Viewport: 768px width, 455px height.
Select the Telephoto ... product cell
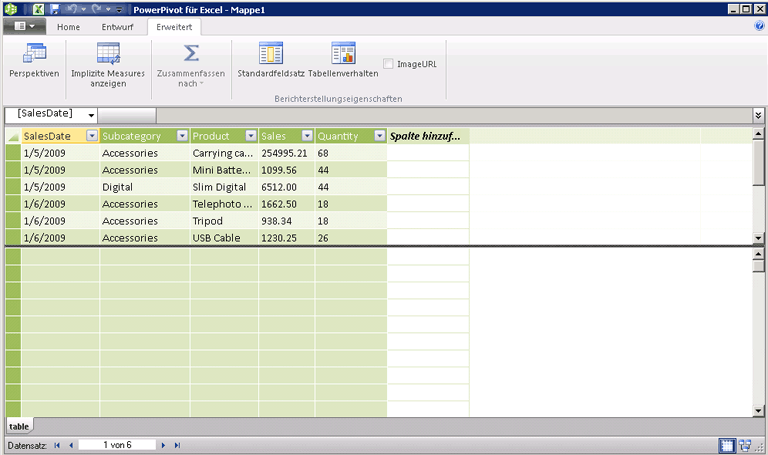coord(224,204)
